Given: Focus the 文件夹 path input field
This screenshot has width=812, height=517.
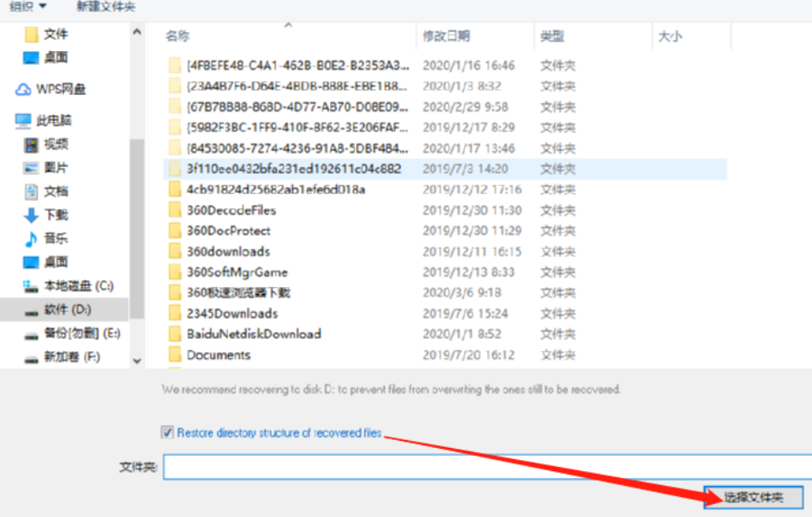Looking at the screenshot, I should point(488,467).
